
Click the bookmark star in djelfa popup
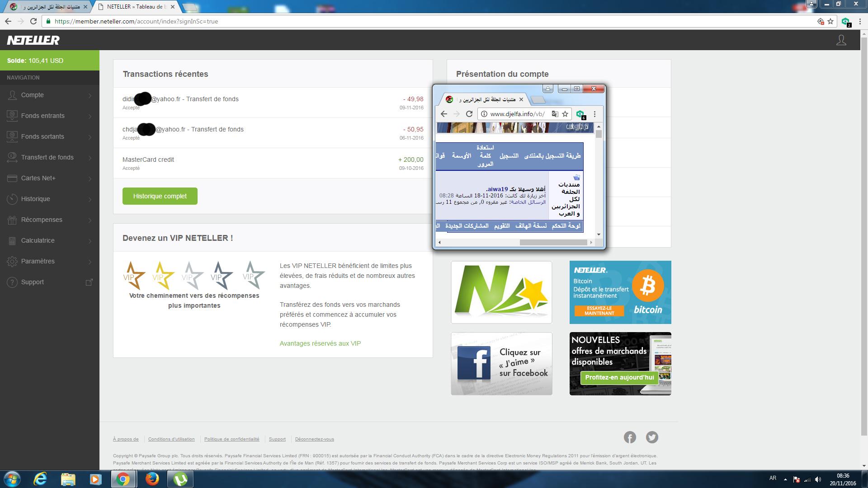tap(565, 114)
